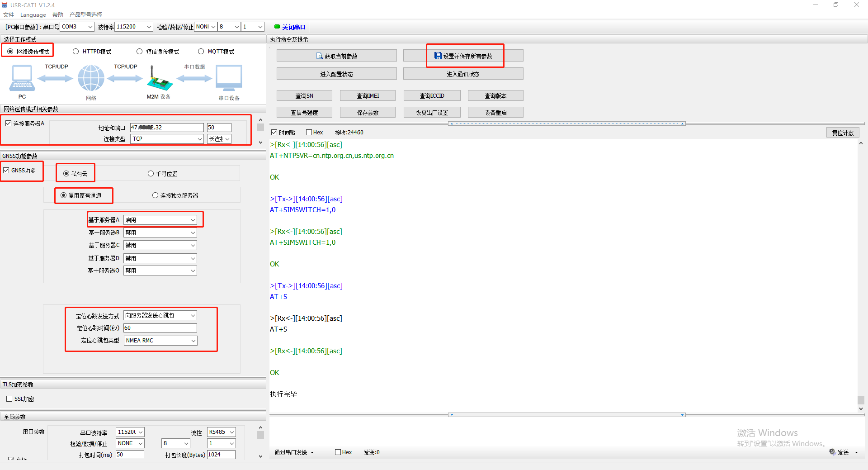Click the PC laptop icon in diagram

click(x=22, y=78)
